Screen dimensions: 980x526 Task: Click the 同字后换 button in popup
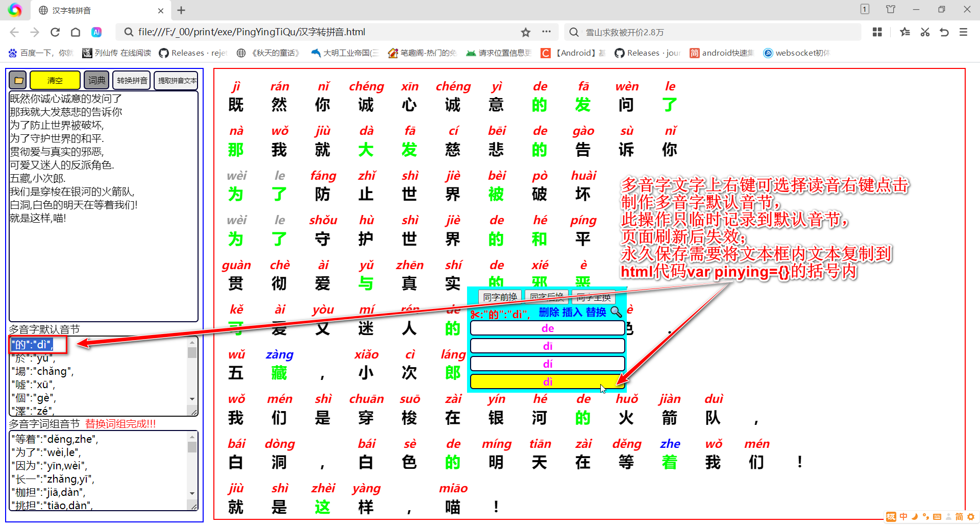coord(547,297)
